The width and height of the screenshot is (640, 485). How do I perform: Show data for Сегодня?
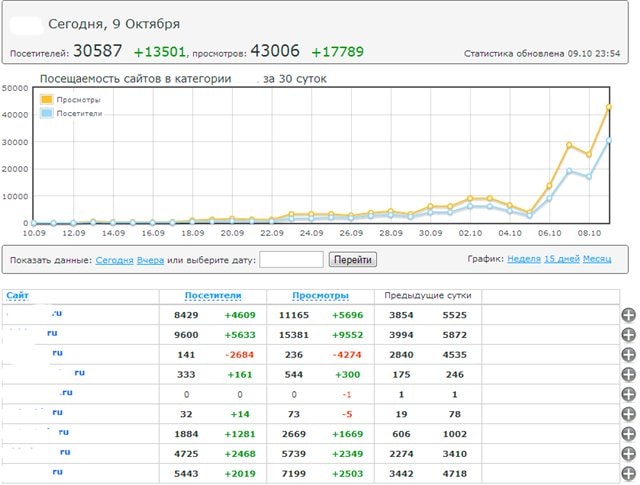pos(113,260)
